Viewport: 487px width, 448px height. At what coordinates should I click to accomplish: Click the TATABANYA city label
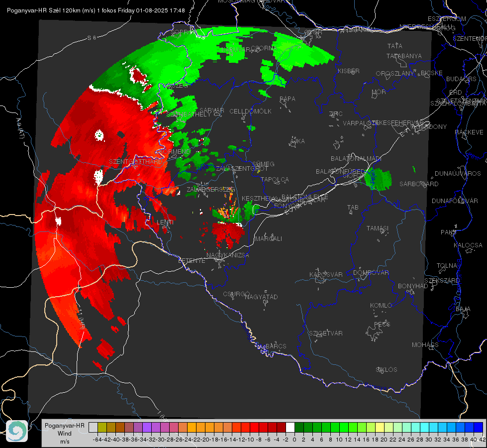point(404,56)
